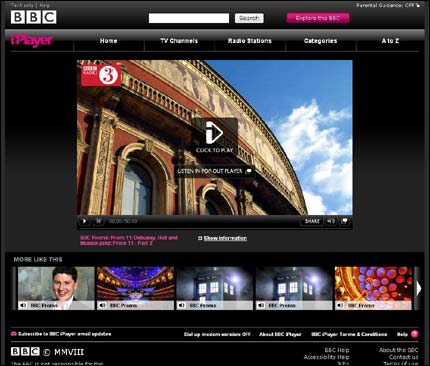
Task: Open the Categories tab
Action: pyautogui.click(x=320, y=41)
